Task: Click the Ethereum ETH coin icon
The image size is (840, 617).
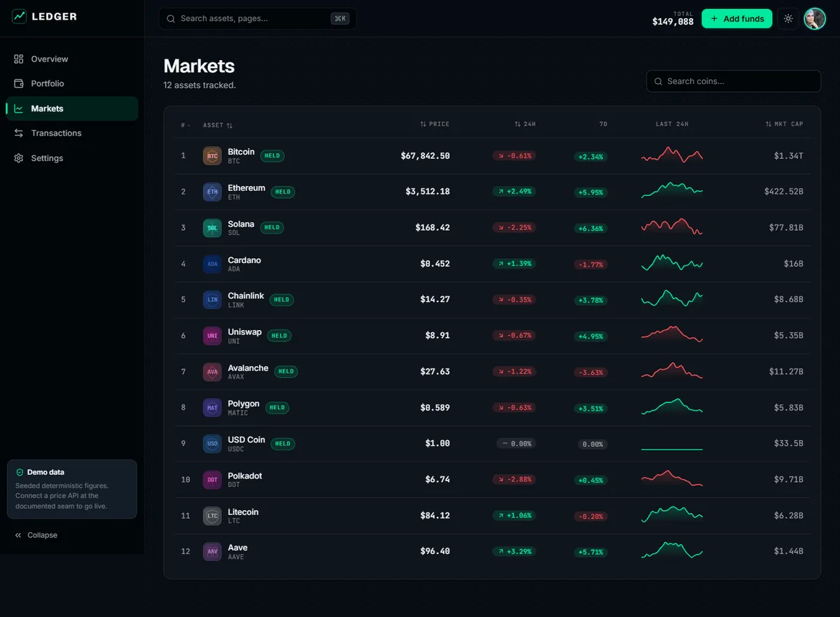Action: coord(212,192)
